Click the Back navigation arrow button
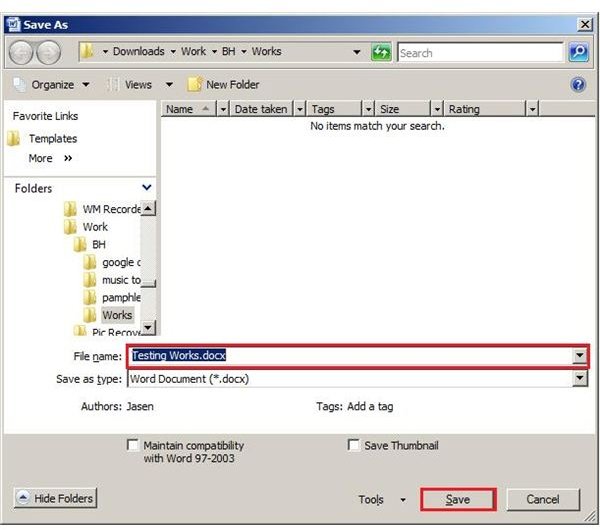The width and height of the screenshot is (600, 530). 21,52
